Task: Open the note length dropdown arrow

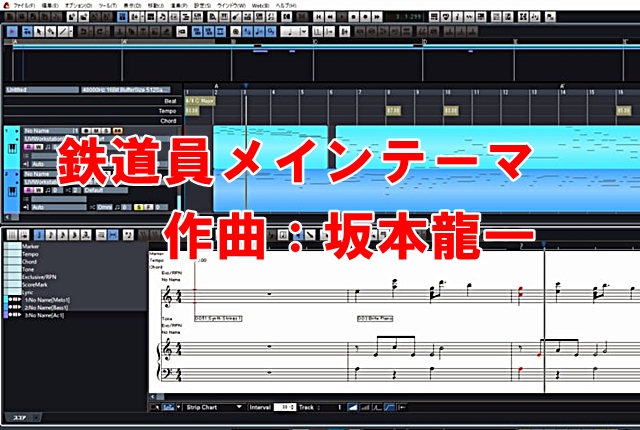Action: pyautogui.click(x=304, y=31)
